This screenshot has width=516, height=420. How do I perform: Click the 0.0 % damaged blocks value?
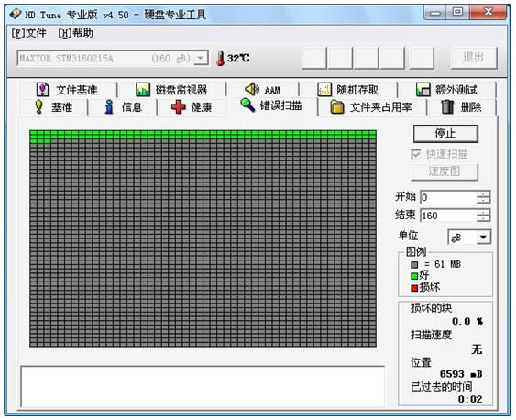click(x=467, y=321)
